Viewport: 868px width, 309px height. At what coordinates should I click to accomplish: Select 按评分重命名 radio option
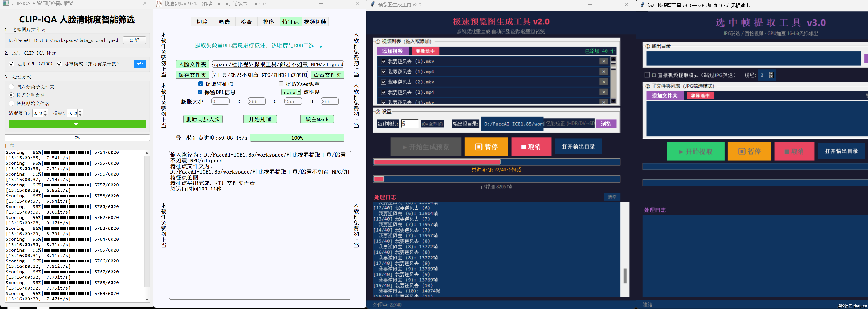click(x=12, y=95)
